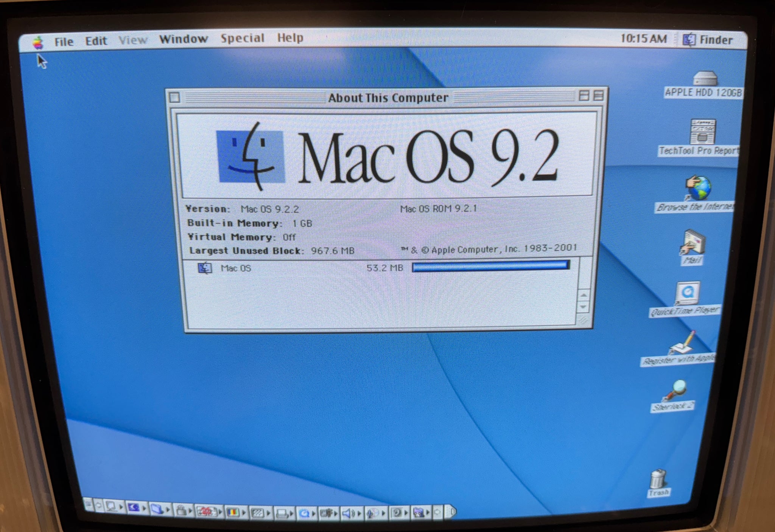Close the About This Computer window
This screenshot has width=775, height=532.
174,98
